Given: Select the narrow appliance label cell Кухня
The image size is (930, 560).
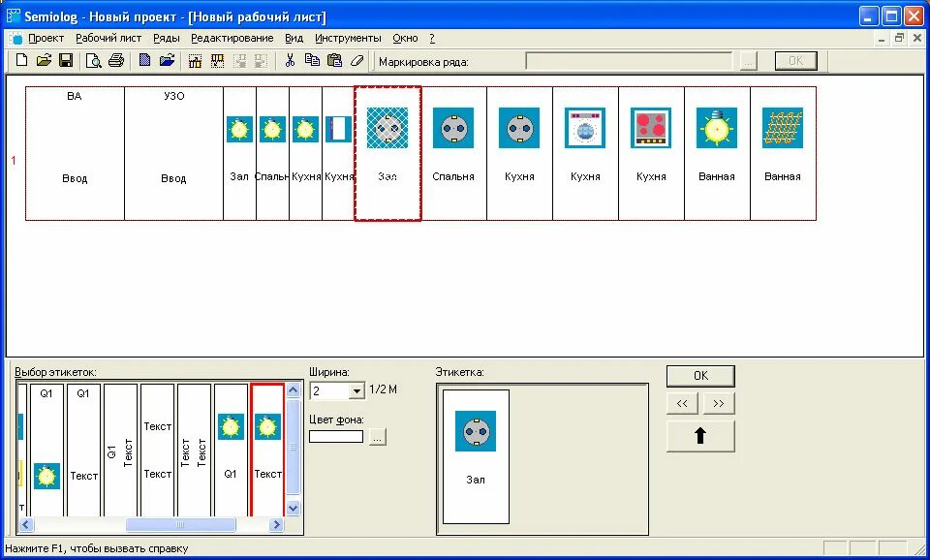Looking at the screenshot, I should (x=339, y=154).
